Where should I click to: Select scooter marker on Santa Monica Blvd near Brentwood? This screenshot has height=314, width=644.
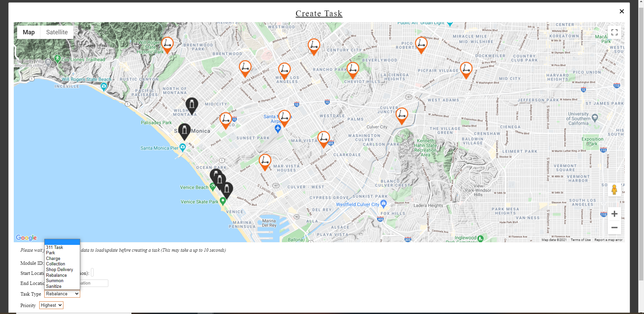(x=245, y=68)
